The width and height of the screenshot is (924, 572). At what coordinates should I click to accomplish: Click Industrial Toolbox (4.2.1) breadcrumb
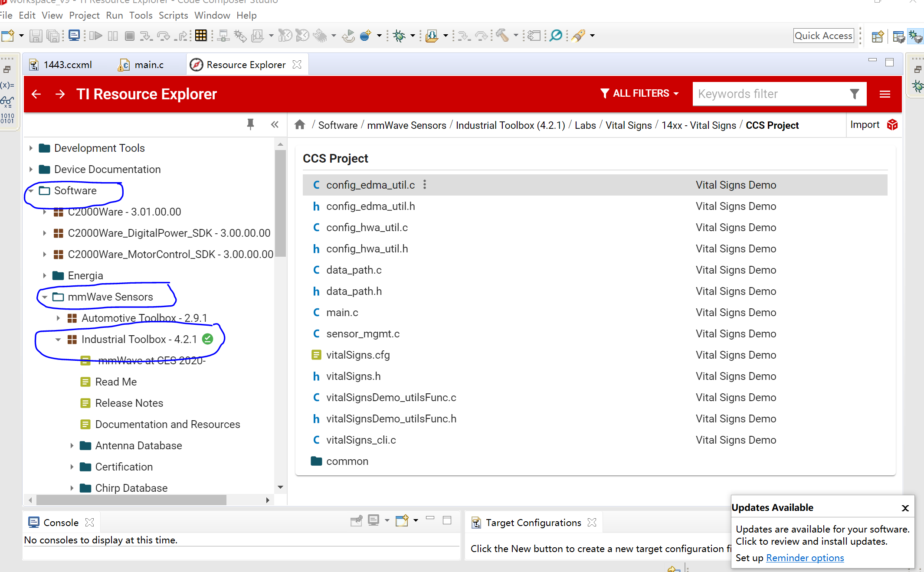pyautogui.click(x=510, y=125)
